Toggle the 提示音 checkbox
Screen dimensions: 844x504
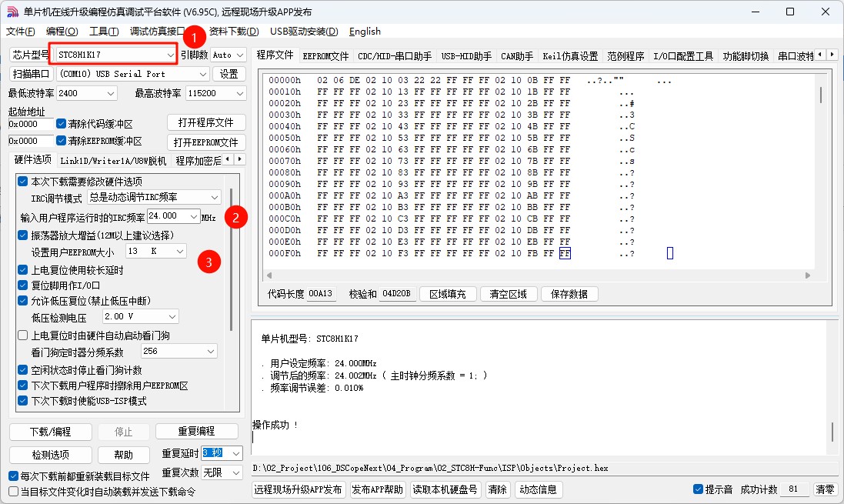[x=698, y=489]
